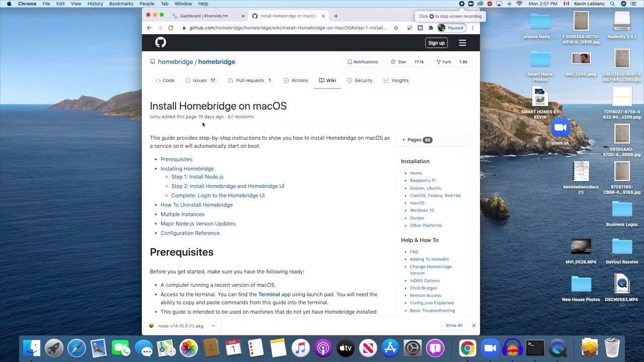The width and height of the screenshot is (644, 362).
Task: Launch Launchpad from the dock
Action: pos(54,348)
